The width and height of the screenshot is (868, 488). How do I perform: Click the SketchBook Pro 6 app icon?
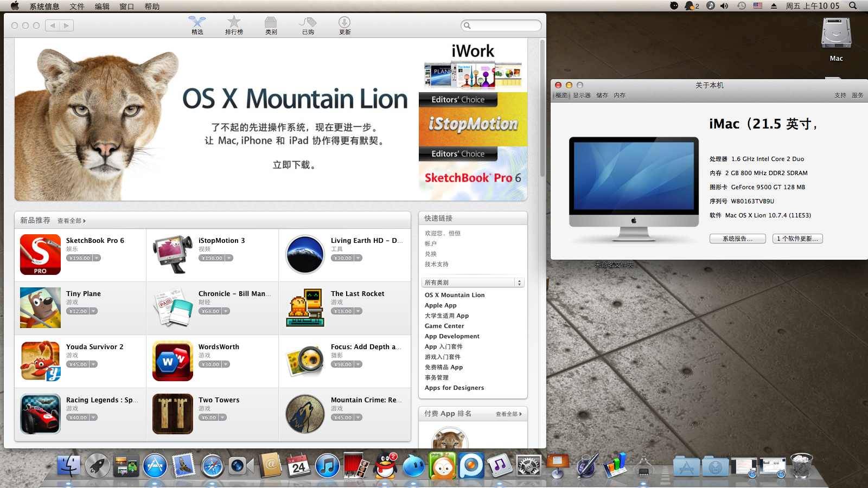click(x=40, y=254)
